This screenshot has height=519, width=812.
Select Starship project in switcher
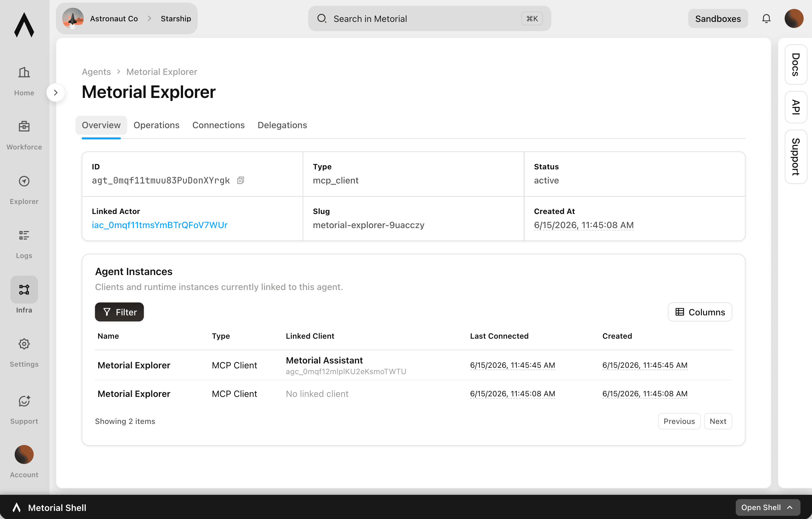tap(176, 18)
